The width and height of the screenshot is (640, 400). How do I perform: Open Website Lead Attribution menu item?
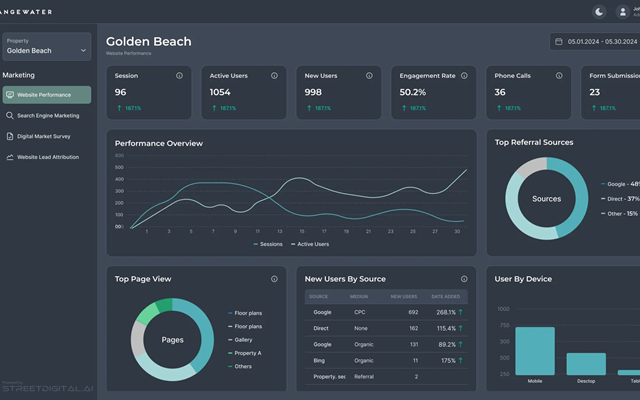(47, 157)
